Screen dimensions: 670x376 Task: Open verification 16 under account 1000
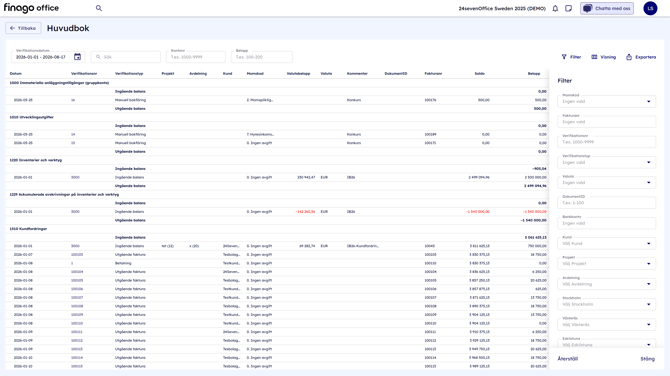click(x=73, y=100)
